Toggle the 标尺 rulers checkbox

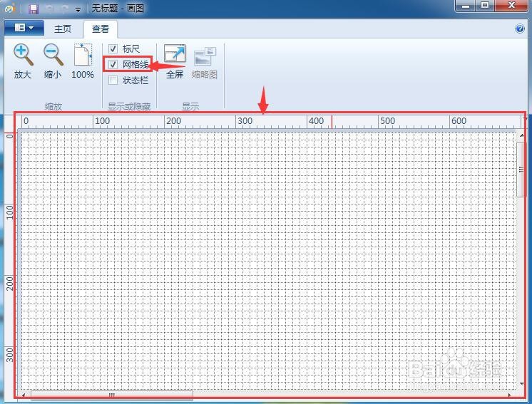point(113,48)
